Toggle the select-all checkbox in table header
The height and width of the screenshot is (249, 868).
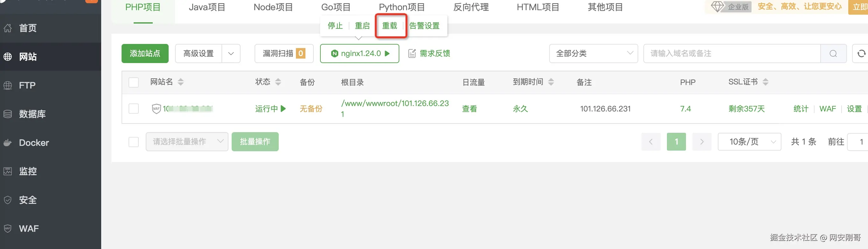tap(134, 82)
